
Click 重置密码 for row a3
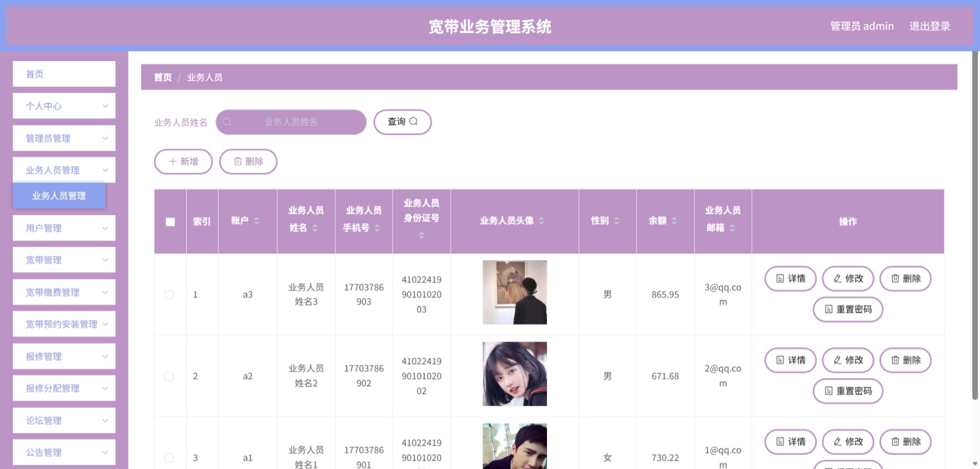[848, 310]
